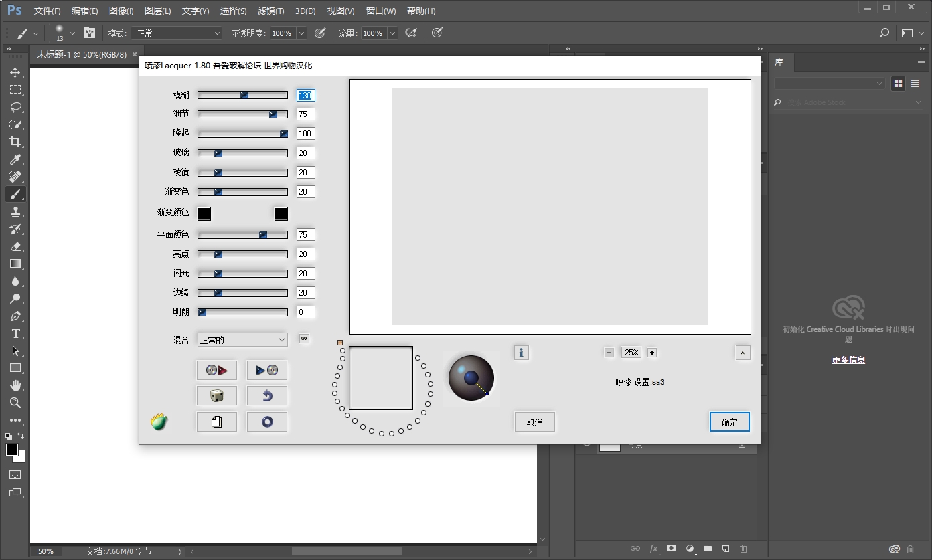
Task: Click the dice randomize button in Lacquer
Action: 217,395
